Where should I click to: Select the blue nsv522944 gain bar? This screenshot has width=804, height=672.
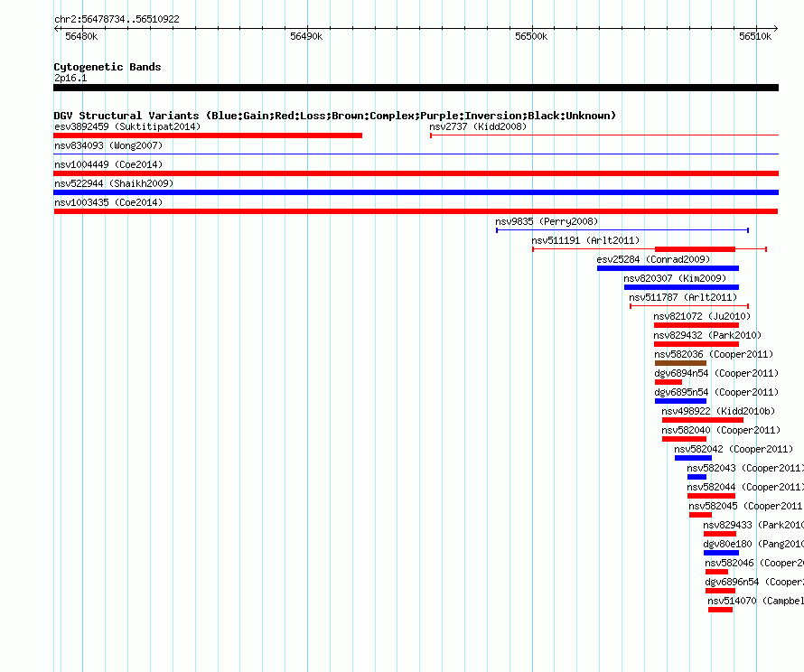coord(416,192)
